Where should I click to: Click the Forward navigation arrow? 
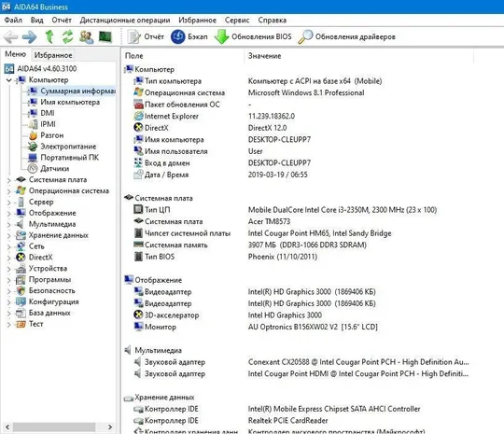[x=29, y=37]
